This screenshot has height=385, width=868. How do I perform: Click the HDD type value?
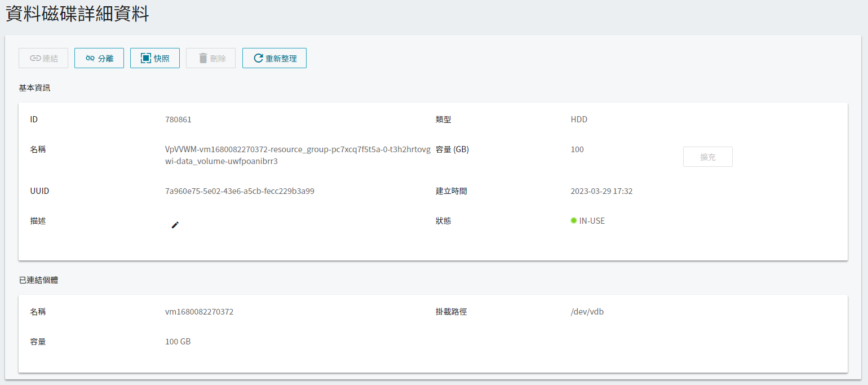coord(579,120)
